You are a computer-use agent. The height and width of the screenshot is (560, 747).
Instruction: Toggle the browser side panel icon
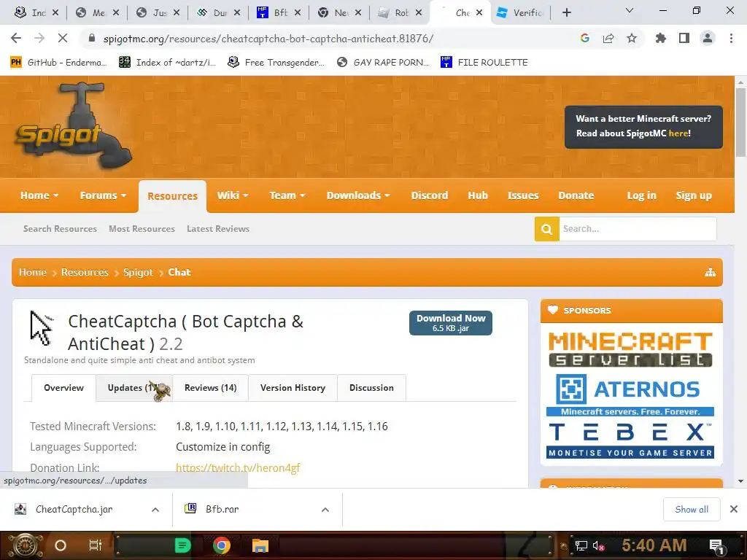pos(684,38)
